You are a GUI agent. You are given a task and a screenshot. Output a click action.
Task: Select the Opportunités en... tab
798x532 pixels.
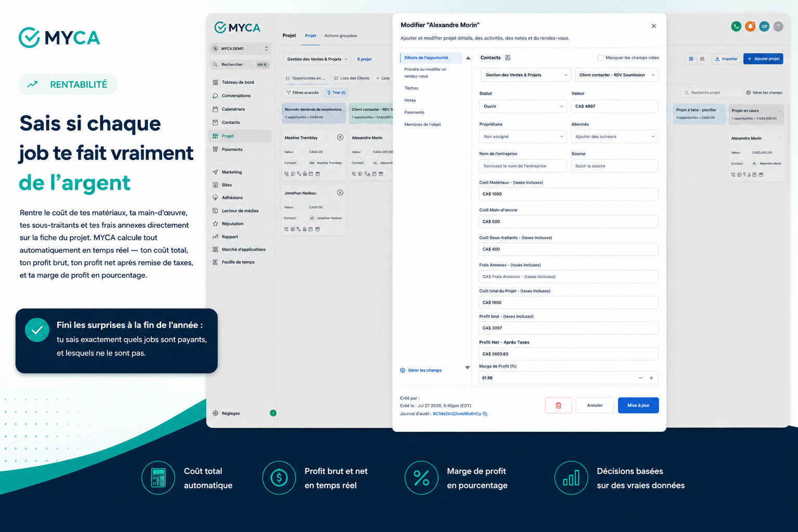(306, 78)
